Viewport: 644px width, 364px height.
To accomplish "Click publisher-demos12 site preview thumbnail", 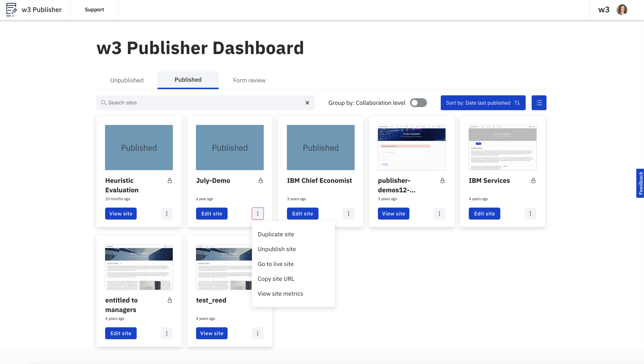I will click(x=412, y=148).
